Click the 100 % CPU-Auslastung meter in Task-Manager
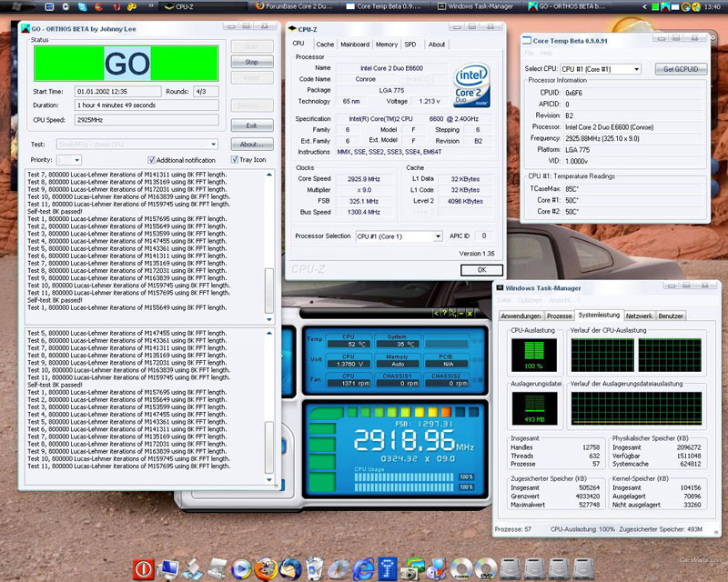Viewport: 728px width, 582px height. [x=534, y=355]
